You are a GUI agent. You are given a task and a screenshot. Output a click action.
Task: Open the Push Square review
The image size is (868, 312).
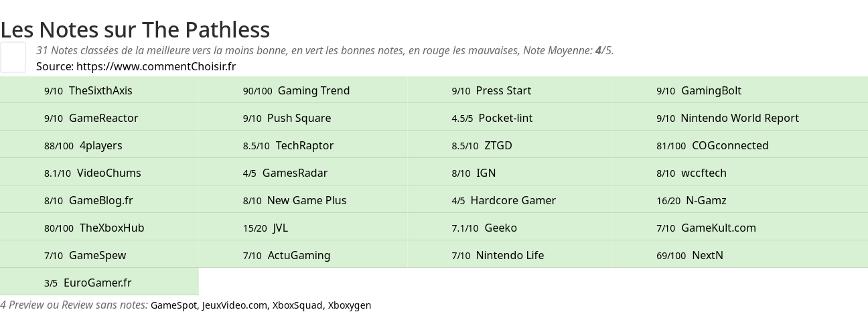[303, 118]
